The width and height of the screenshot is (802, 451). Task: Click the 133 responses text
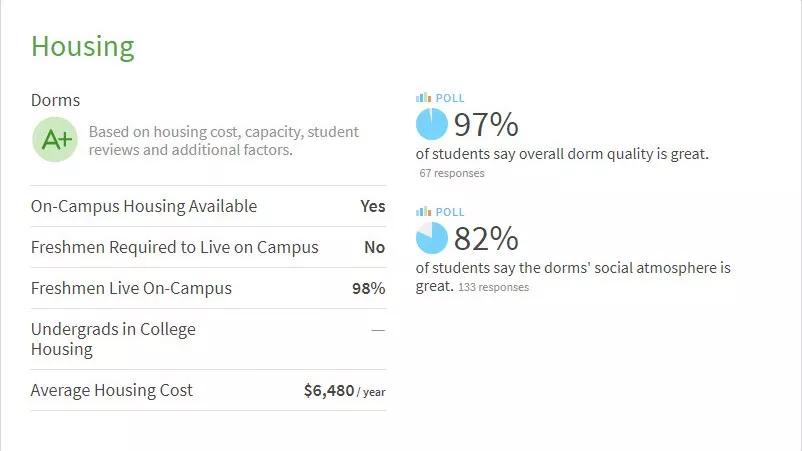[x=493, y=287]
